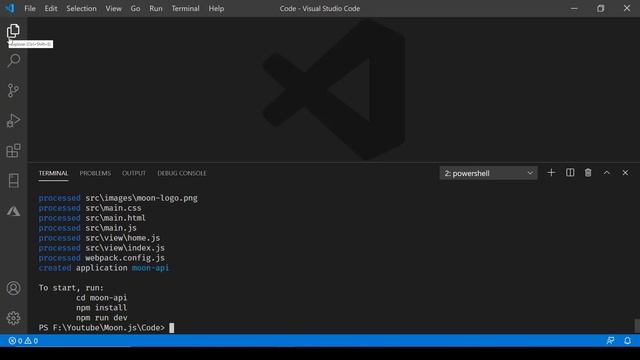Click the VS Code logo in title bar
640x360 pixels.
pos(10,8)
